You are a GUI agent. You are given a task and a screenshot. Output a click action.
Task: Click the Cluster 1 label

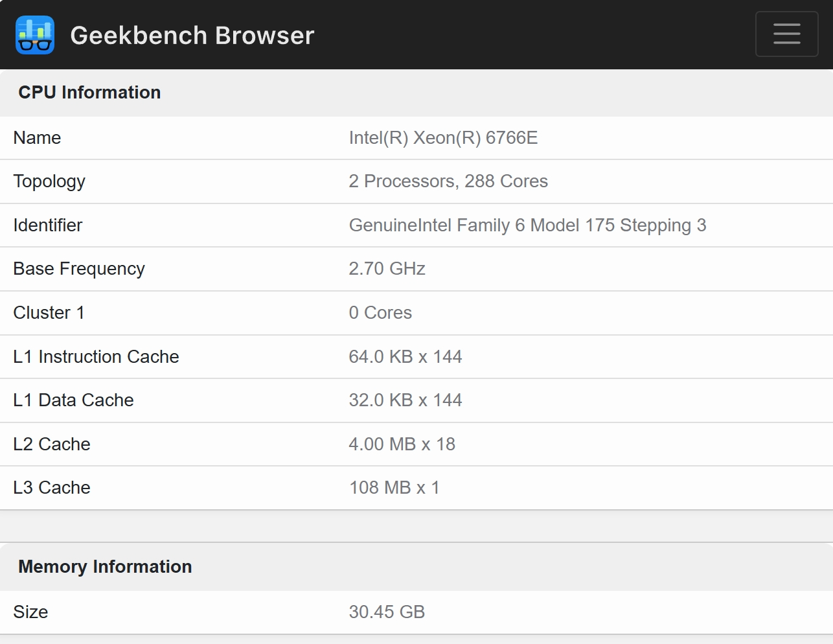pyautogui.click(x=49, y=313)
